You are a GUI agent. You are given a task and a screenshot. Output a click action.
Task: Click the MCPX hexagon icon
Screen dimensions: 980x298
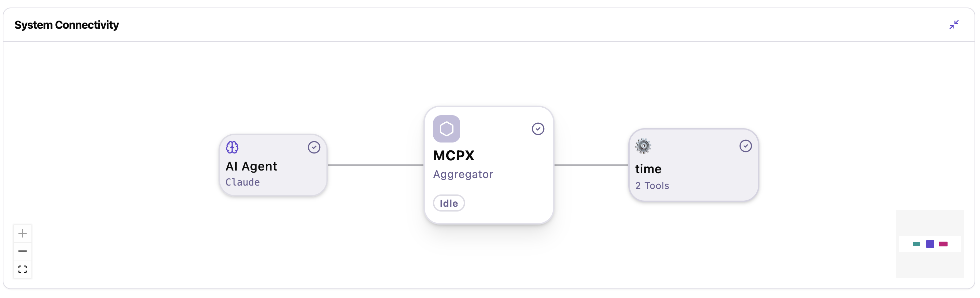446,128
